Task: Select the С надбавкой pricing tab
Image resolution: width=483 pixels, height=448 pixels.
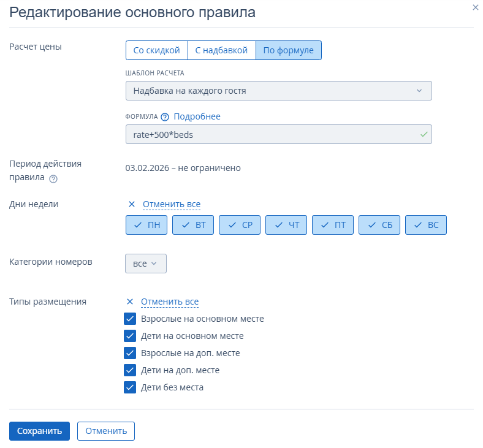Action: [221, 50]
